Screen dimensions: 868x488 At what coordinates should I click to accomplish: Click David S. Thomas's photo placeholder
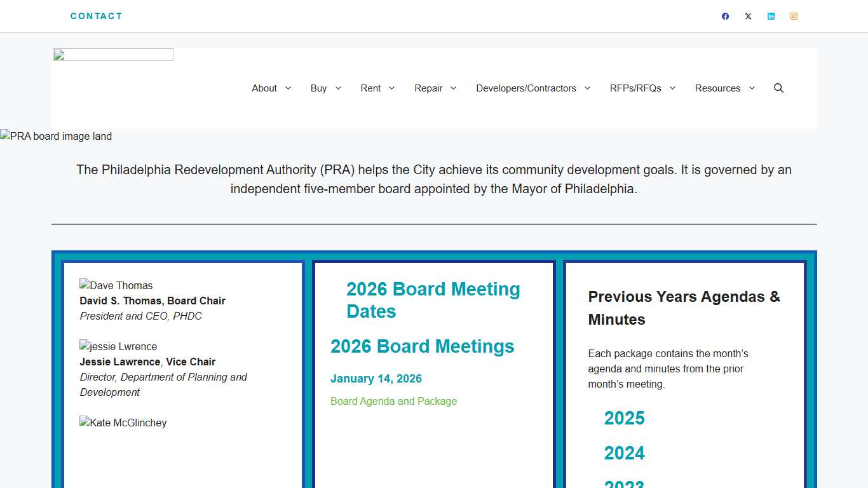(116, 285)
